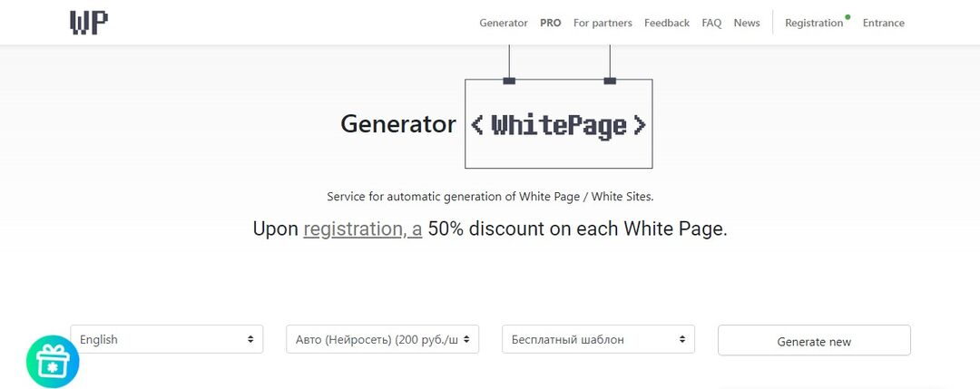Open the FAQ page
The width and height of the screenshot is (980, 389).
(711, 23)
